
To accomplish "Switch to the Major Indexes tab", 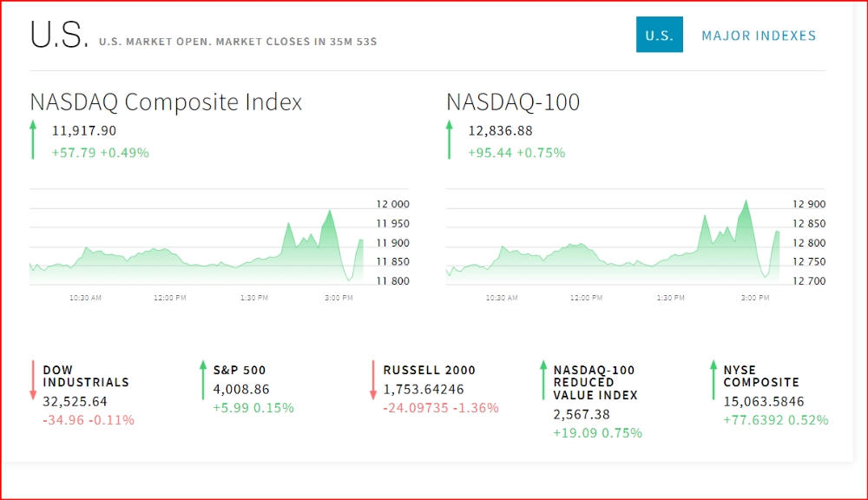I will [759, 36].
